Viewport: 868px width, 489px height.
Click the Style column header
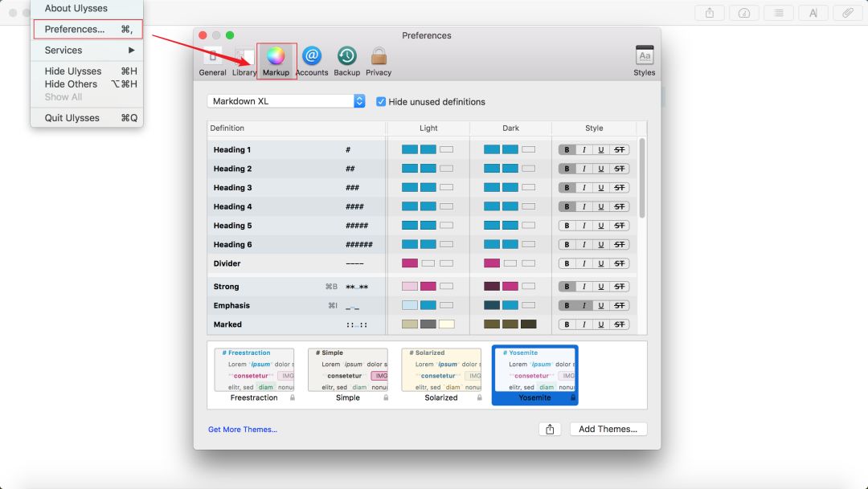click(x=594, y=128)
